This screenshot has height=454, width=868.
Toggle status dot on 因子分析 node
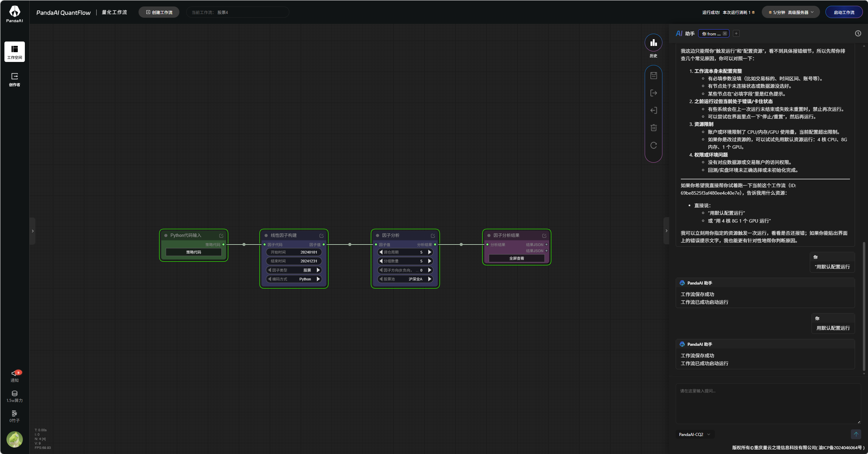[x=377, y=236]
